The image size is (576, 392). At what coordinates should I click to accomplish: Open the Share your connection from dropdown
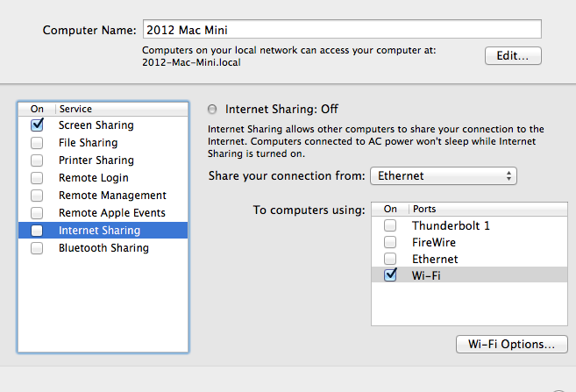[444, 176]
